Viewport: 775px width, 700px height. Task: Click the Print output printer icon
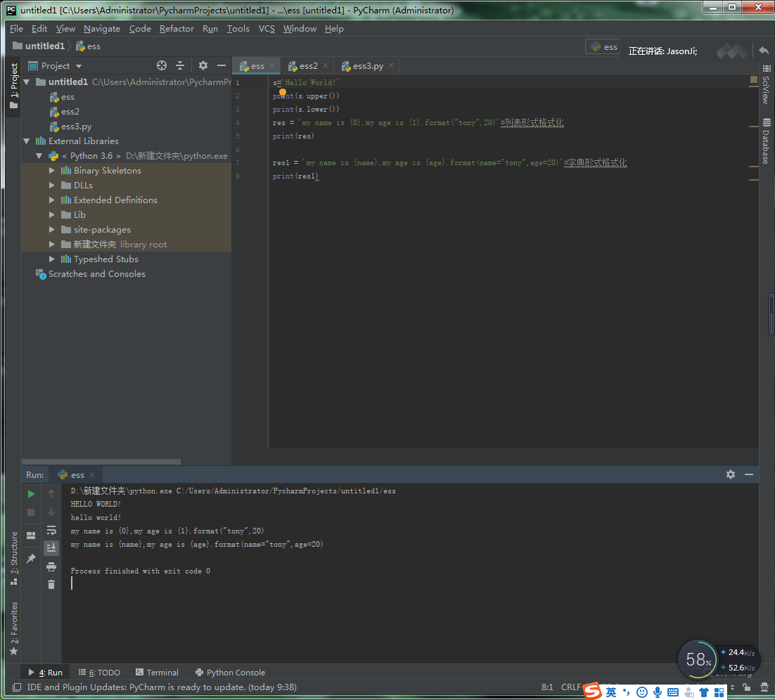51,566
